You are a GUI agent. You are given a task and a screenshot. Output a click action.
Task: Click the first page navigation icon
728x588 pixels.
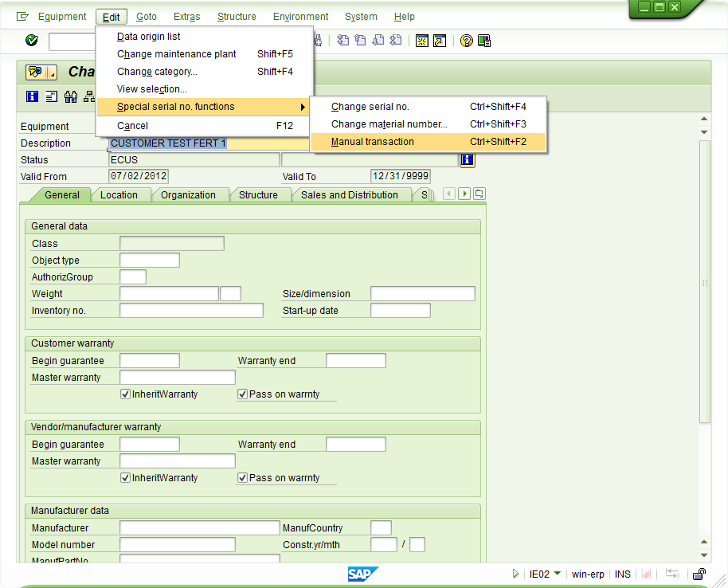pyautogui.click(x=342, y=41)
